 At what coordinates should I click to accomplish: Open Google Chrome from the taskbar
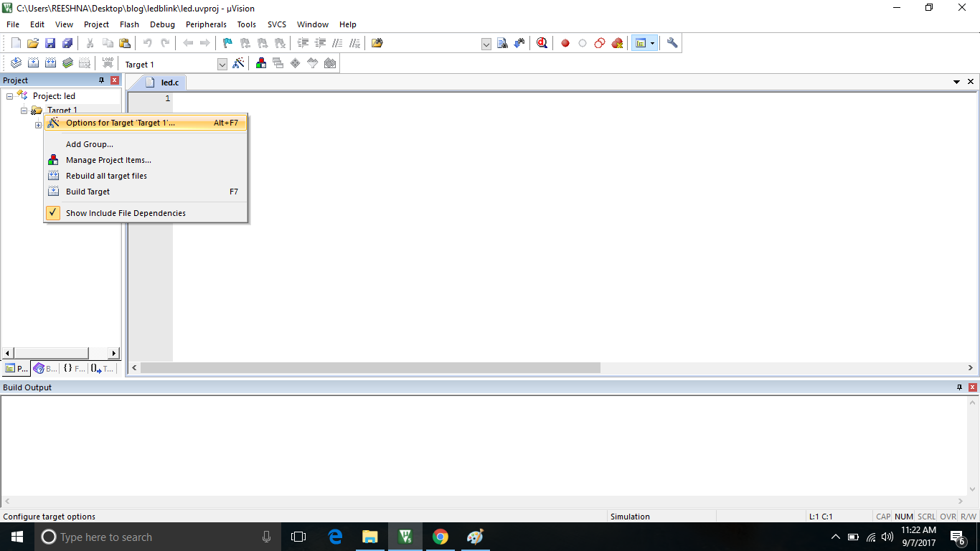440,537
